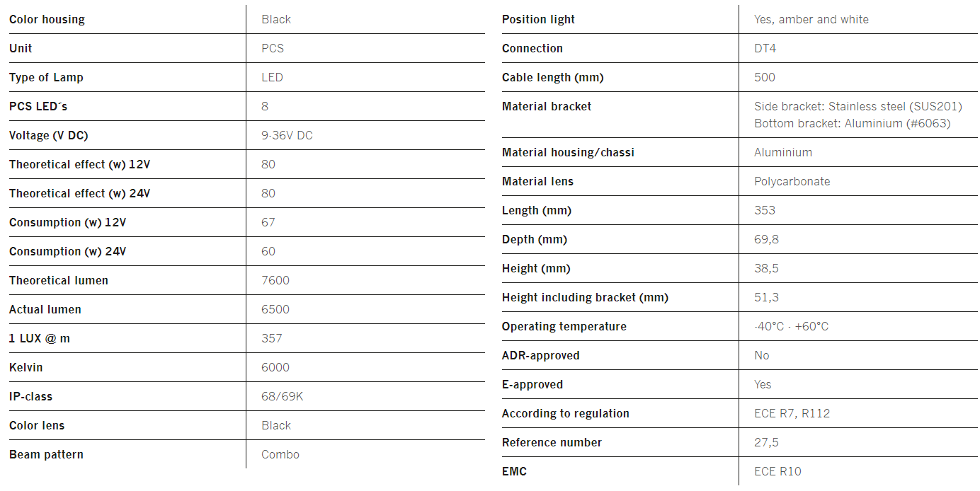
Task: Click the 'Combo' beam pattern value
Action: click(x=280, y=455)
